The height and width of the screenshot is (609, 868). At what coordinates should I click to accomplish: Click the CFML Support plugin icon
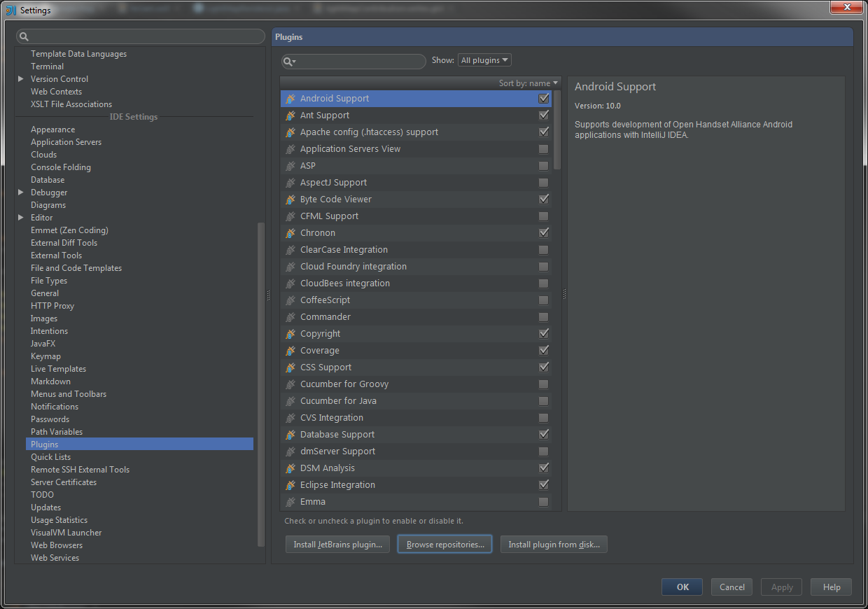pyautogui.click(x=290, y=216)
